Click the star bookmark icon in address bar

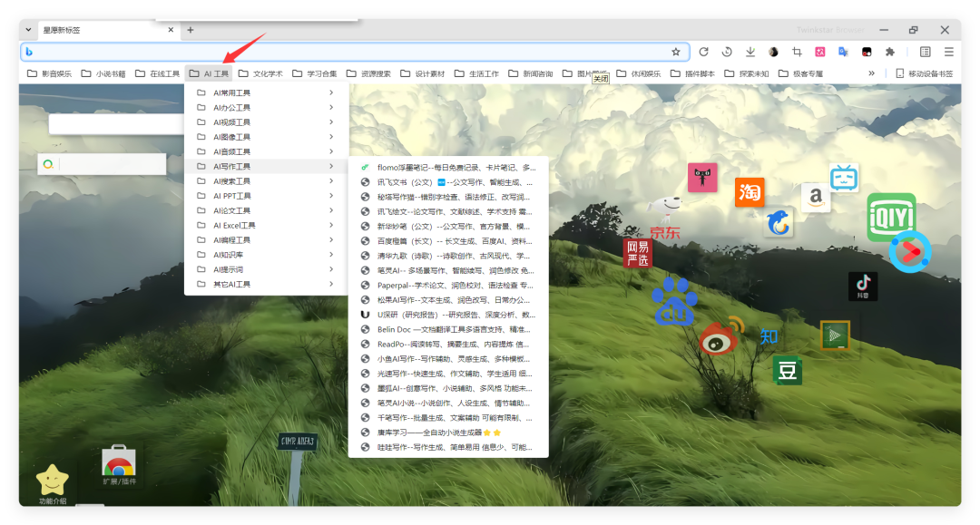point(676,52)
